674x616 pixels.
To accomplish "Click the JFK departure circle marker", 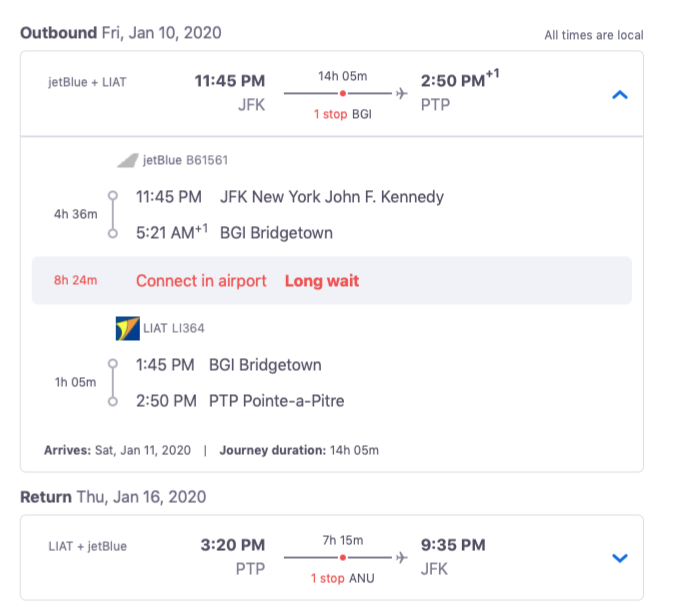I will (x=113, y=196).
